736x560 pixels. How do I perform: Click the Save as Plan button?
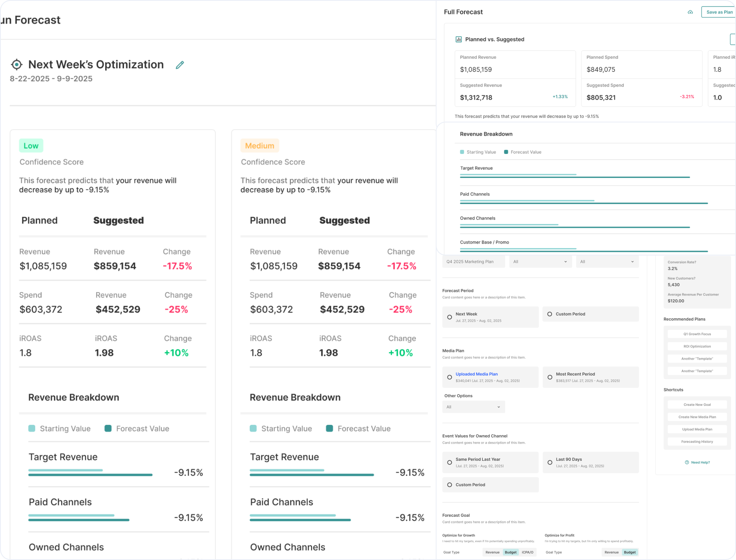point(719,12)
